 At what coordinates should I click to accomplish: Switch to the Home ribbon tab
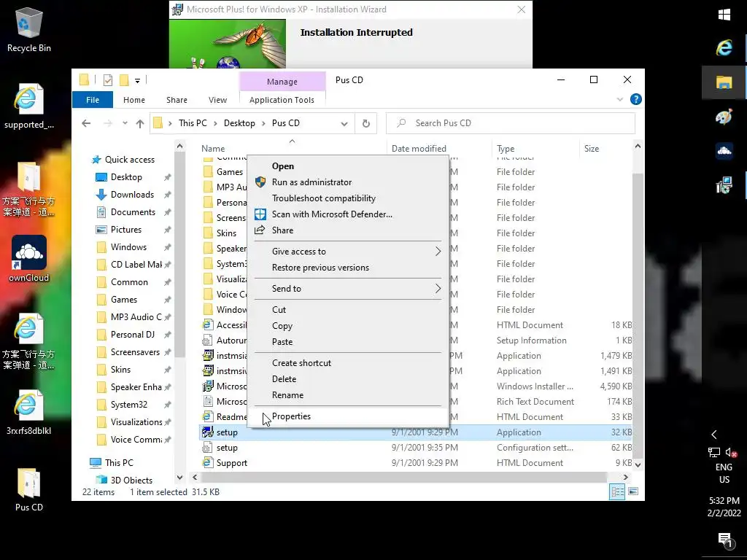(x=134, y=99)
